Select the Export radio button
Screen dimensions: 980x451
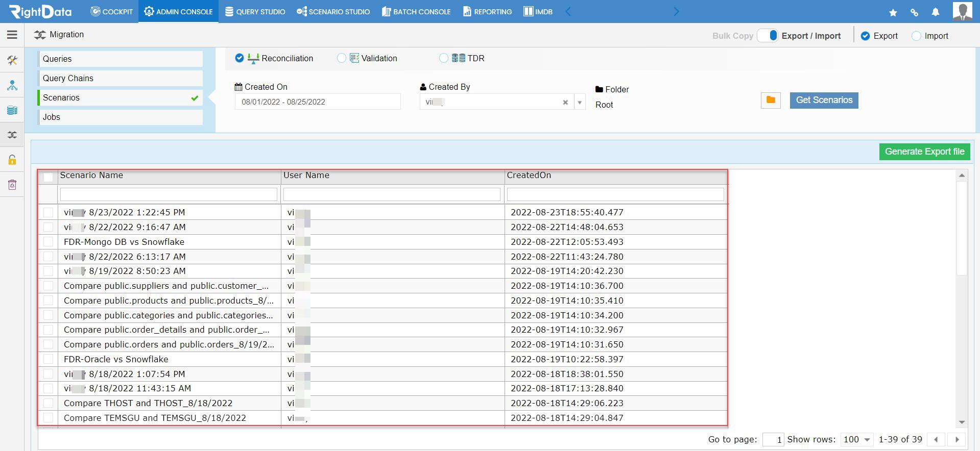pyautogui.click(x=865, y=36)
